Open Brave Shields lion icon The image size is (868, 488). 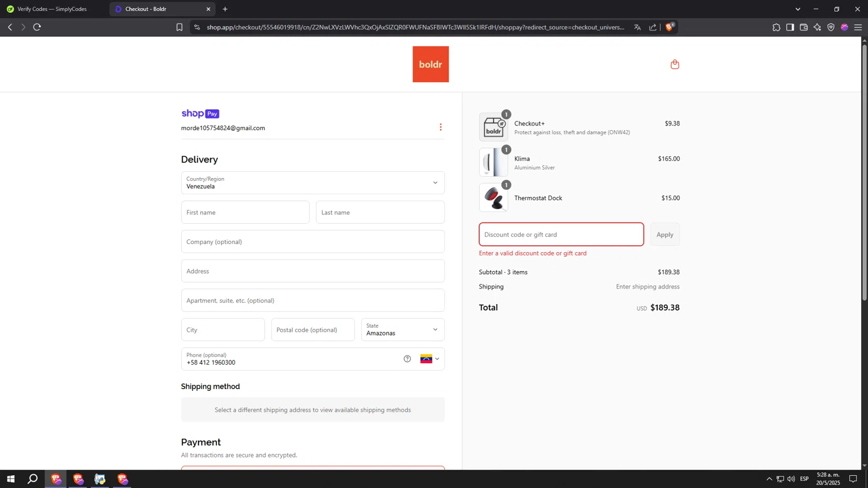tap(670, 27)
